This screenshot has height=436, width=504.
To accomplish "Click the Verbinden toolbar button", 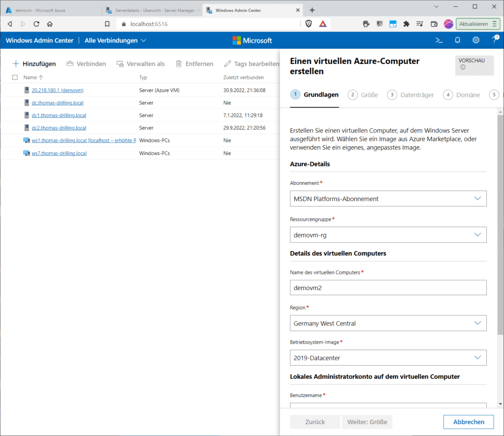I will (x=86, y=64).
